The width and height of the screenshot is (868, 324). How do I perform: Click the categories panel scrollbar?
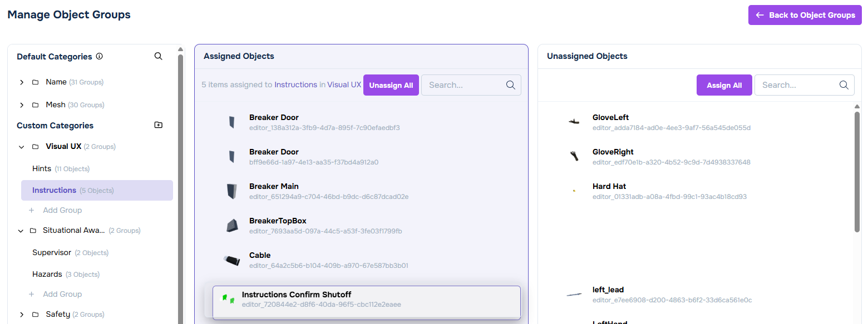pos(180,189)
